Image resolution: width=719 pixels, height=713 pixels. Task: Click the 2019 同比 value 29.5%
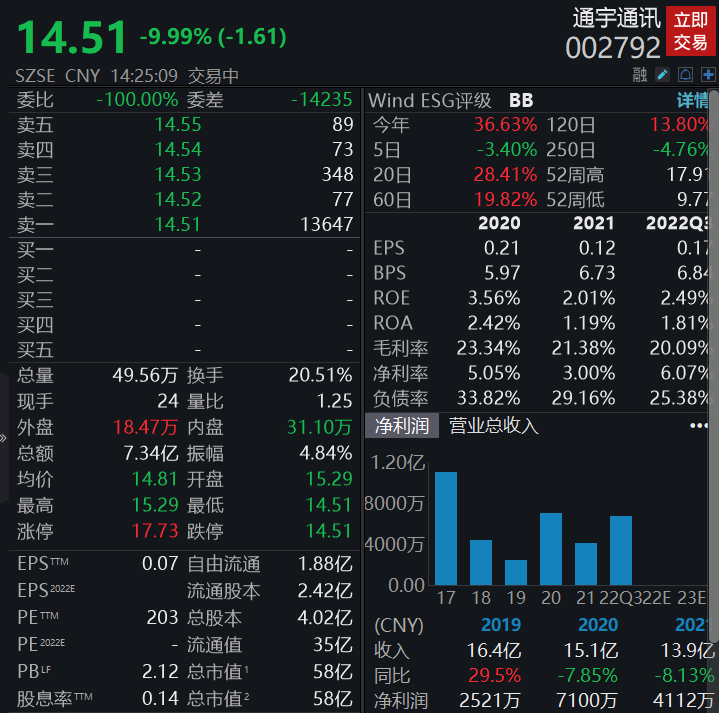click(494, 676)
